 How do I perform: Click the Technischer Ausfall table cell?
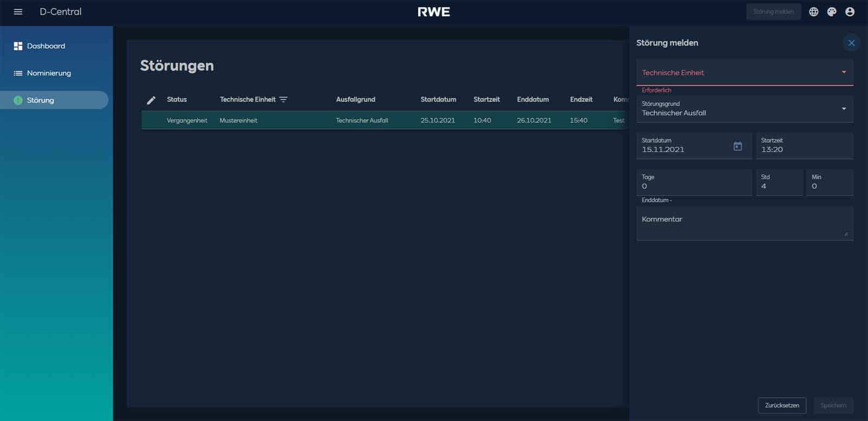362,120
